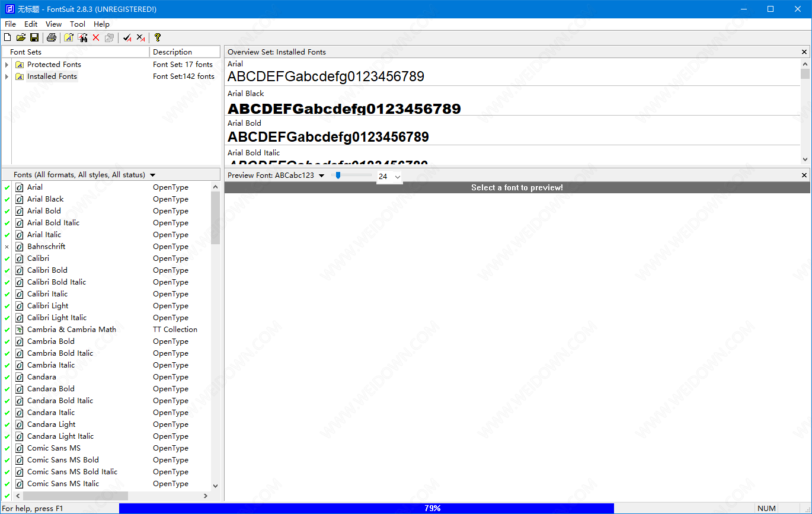Click the Deactivate fonts X icon
This screenshot has width=812, height=514.
140,38
